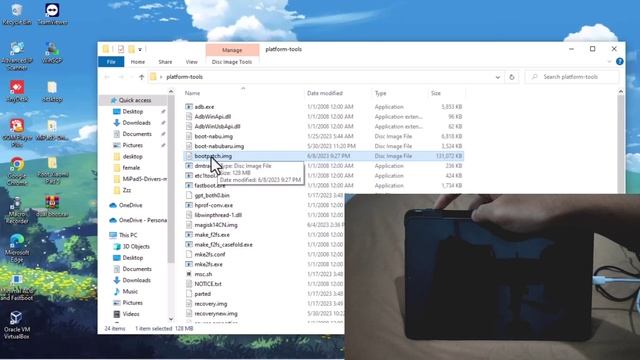Click the Up arrow to parent folder
Screen dimensions: 640x360
[x=141, y=77]
